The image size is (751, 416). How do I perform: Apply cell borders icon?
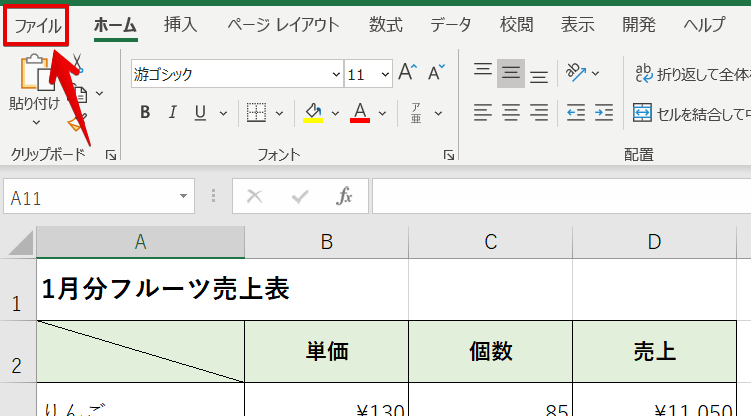pyautogui.click(x=256, y=113)
